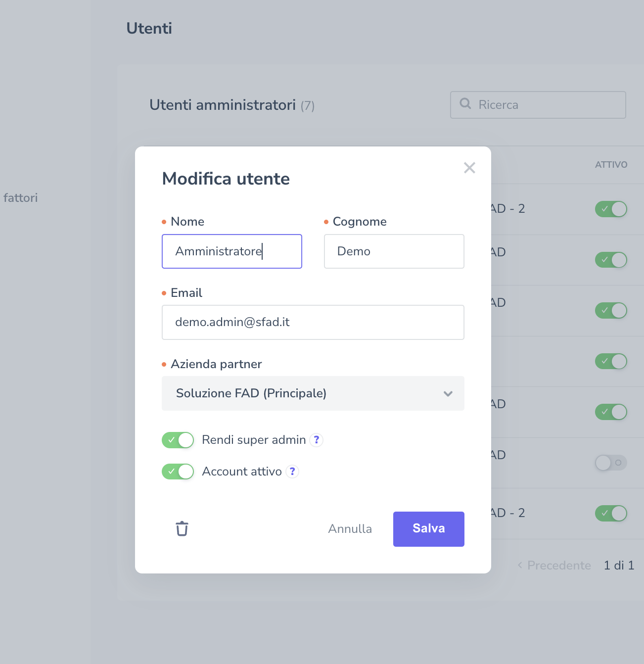
Task: Close the Modifica utente dialog
Action: point(469,168)
